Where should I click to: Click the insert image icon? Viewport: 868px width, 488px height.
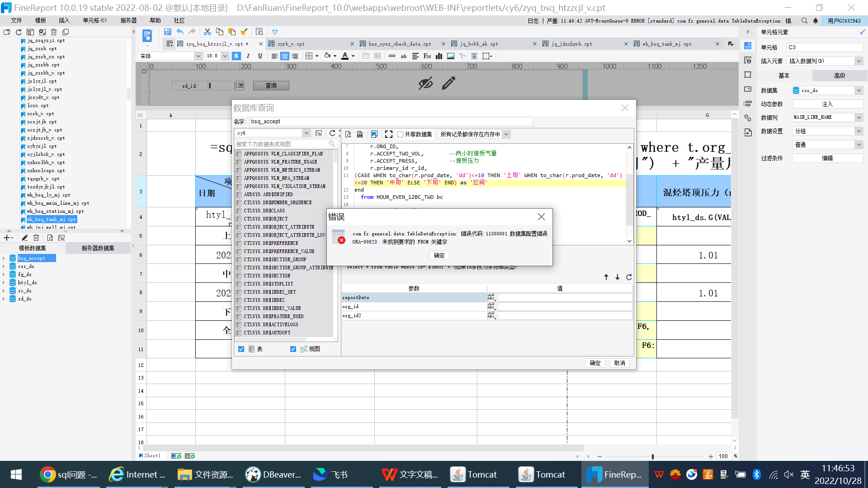point(451,56)
